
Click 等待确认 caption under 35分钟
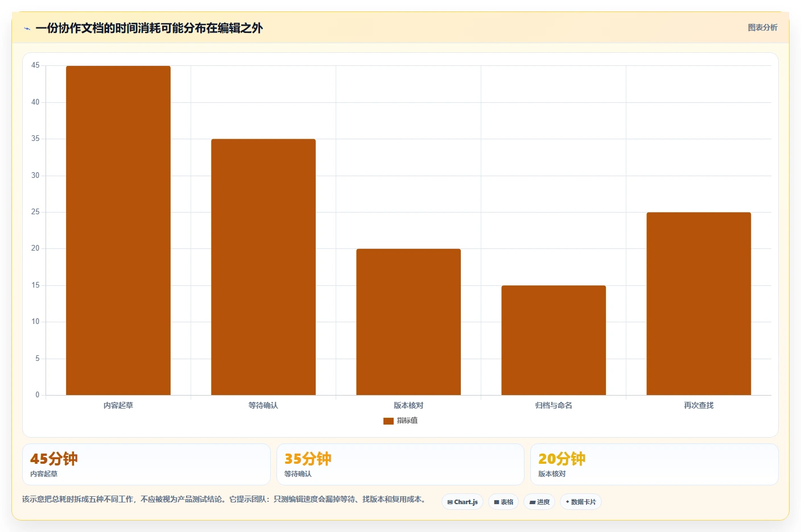point(298,474)
